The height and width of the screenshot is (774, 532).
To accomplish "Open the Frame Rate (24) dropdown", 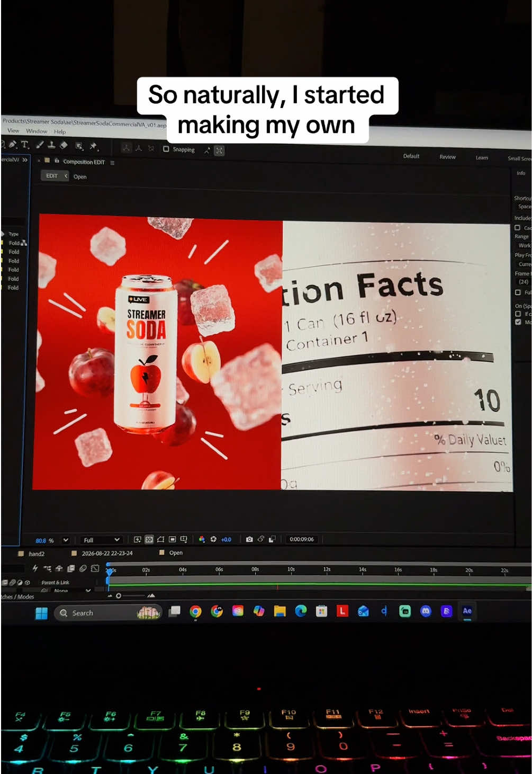I will (523, 282).
